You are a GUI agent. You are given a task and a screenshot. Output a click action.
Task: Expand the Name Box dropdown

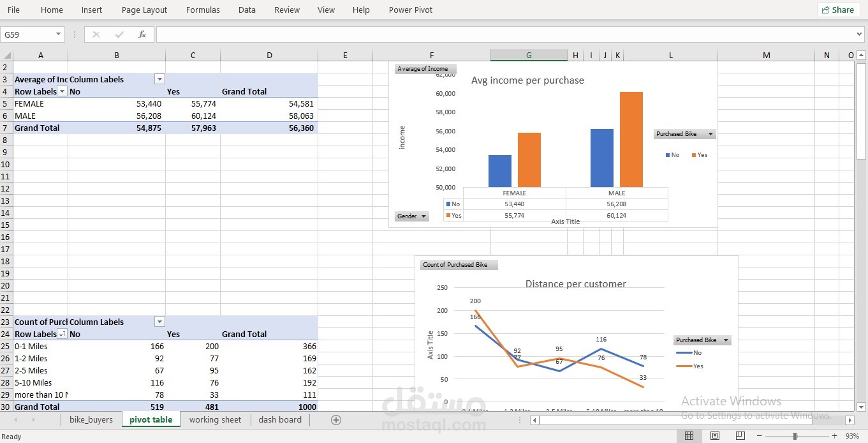[59, 34]
